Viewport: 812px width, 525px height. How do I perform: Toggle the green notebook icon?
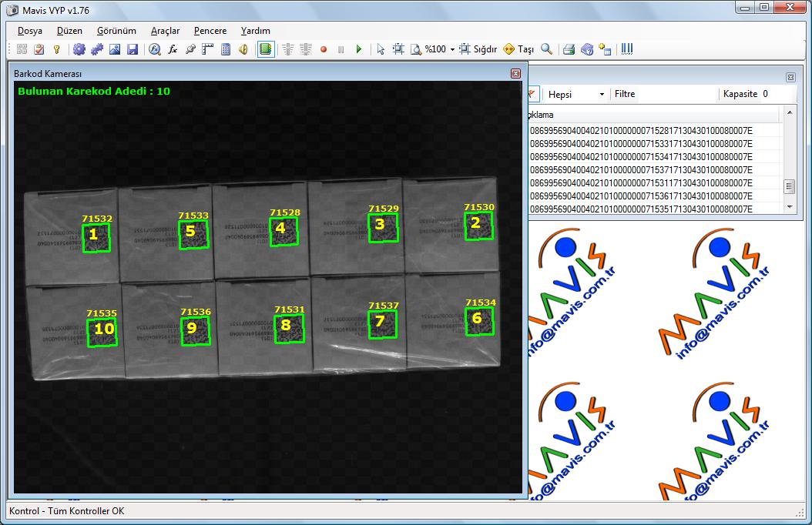(266, 49)
